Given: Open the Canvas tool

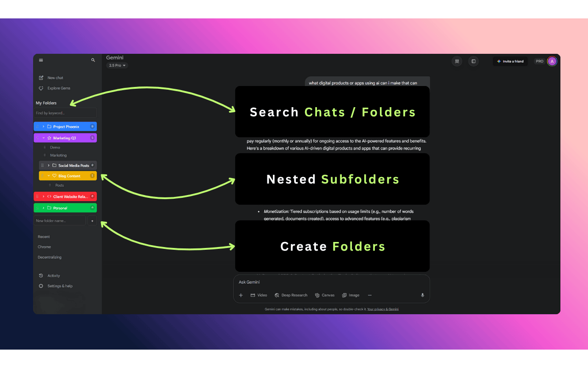Looking at the screenshot, I should click(325, 295).
